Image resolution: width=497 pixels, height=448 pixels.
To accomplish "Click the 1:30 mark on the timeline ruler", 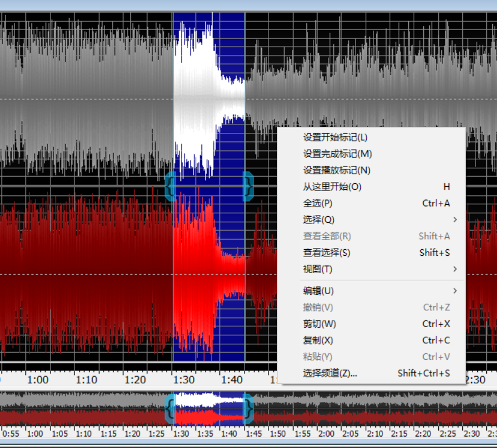I will (x=184, y=380).
